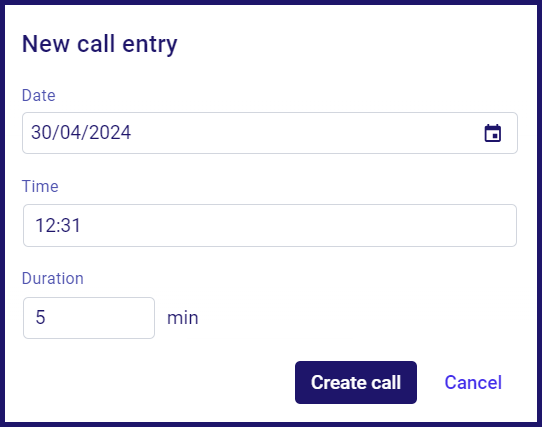The image size is (542, 427).
Task: Click the min unit label
Action: [183, 318]
